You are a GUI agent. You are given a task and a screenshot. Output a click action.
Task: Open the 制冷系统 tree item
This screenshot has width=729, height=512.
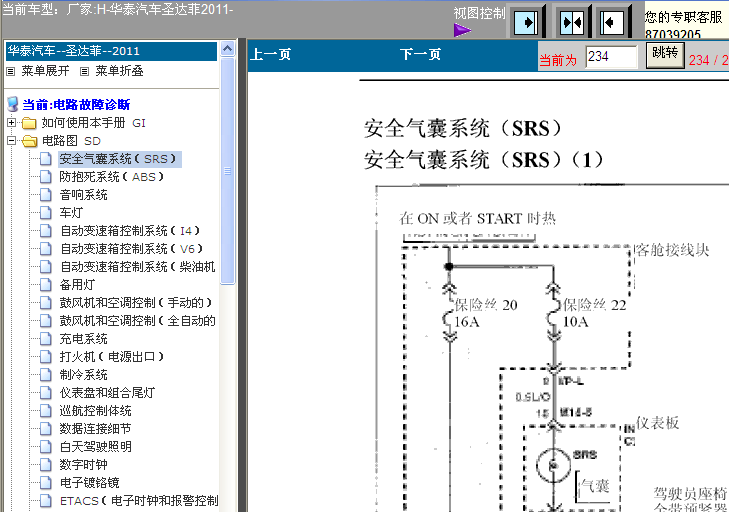tap(83, 375)
